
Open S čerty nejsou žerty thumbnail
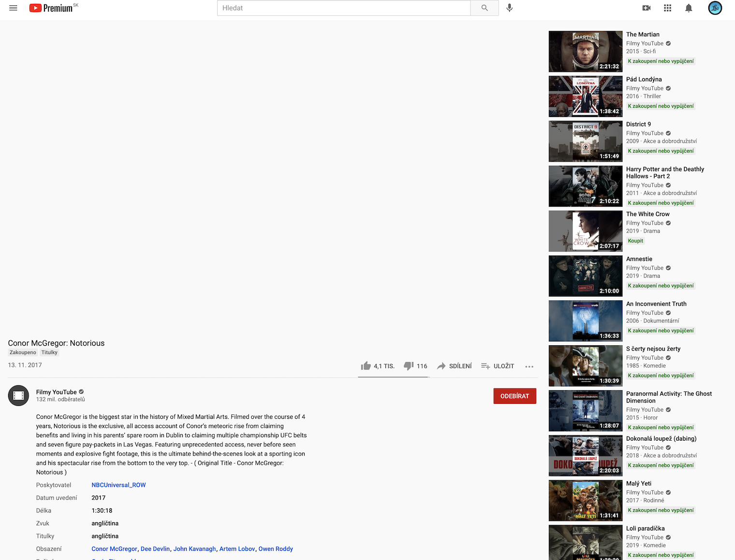point(586,366)
